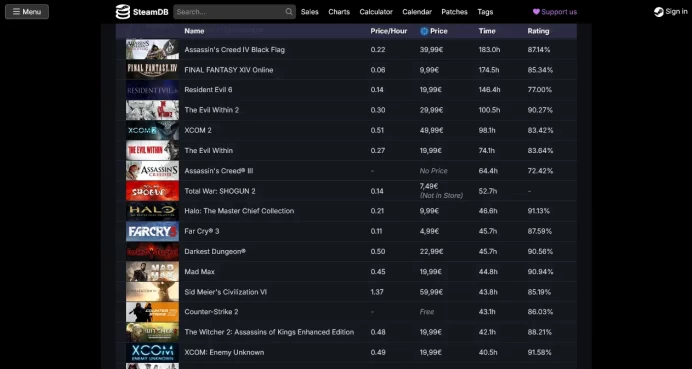Click Resident Evil 6 name link

click(208, 90)
